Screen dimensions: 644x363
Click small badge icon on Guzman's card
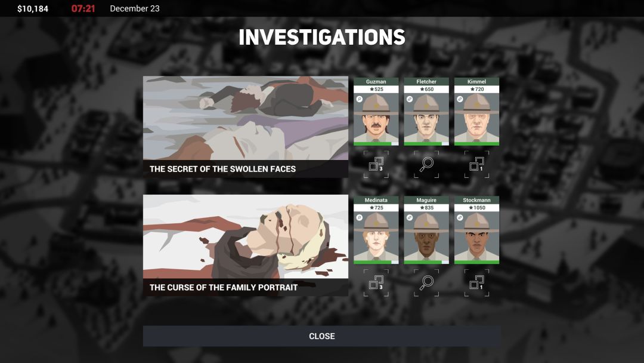coord(359,99)
